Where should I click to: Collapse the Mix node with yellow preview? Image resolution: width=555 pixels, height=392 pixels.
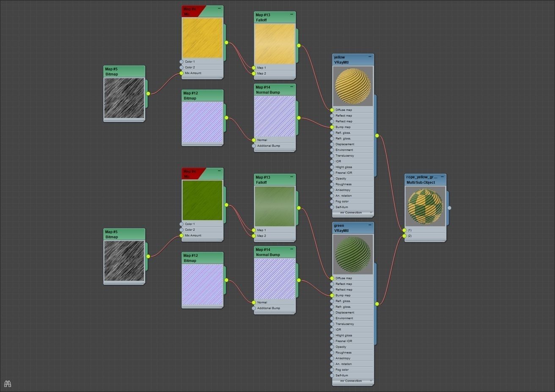coord(219,8)
